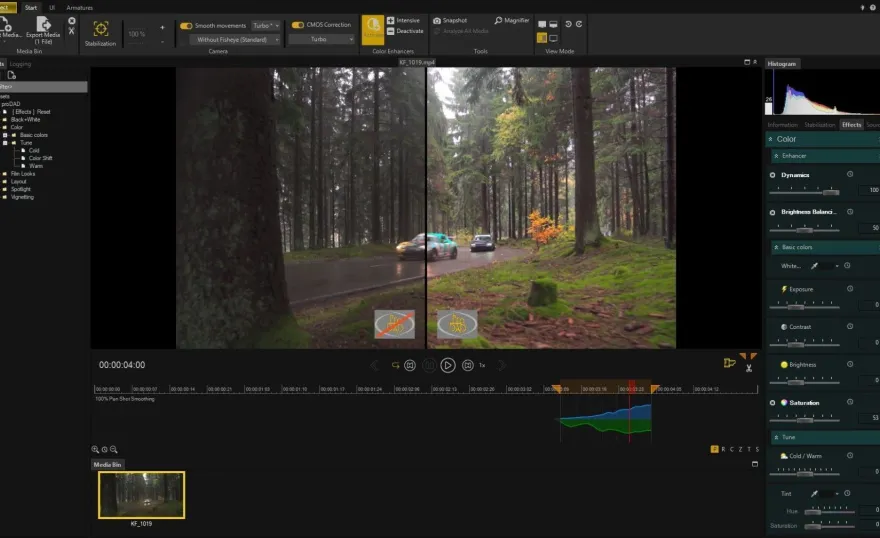The width and height of the screenshot is (880, 538).
Task: Open the CMOS Correction Turbo dropdown
Action: [x=322, y=39]
